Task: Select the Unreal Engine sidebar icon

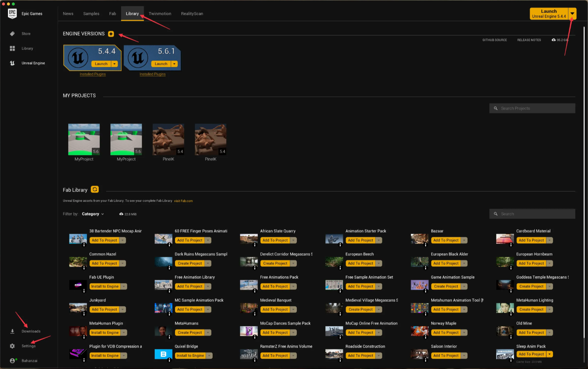Action: point(12,63)
